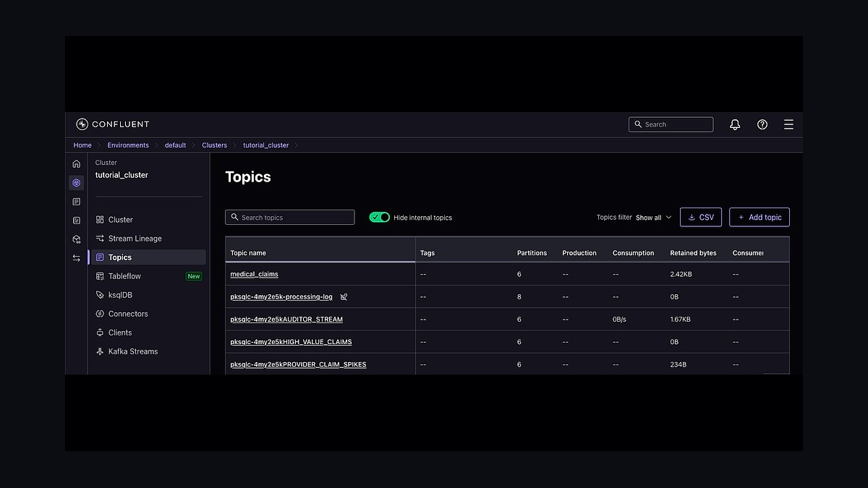Click the Confluent logo
This screenshot has height=488, width=868.
[x=112, y=124]
